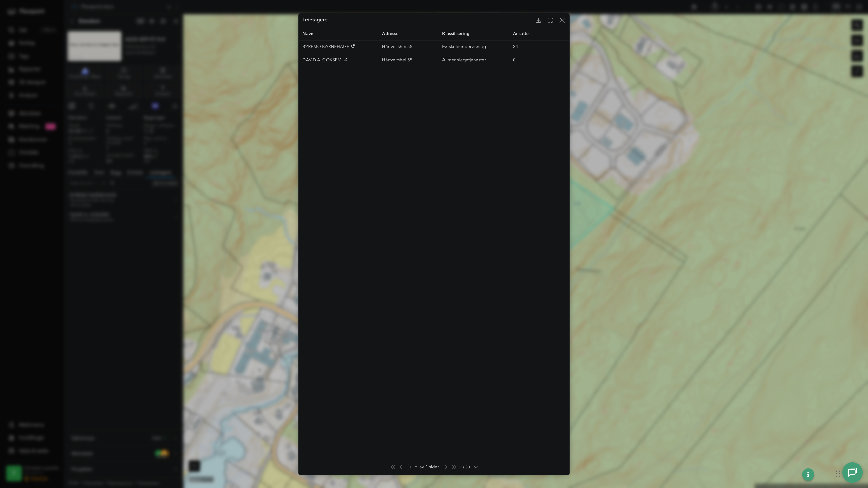868x488 pixels.
Task: Open the Vis 30 rows dropdown
Action: coord(468,467)
